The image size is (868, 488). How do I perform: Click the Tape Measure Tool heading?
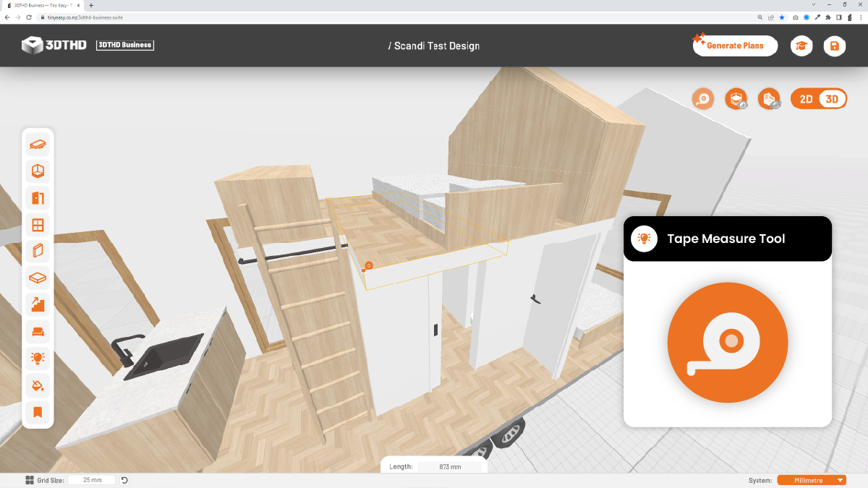point(726,239)
